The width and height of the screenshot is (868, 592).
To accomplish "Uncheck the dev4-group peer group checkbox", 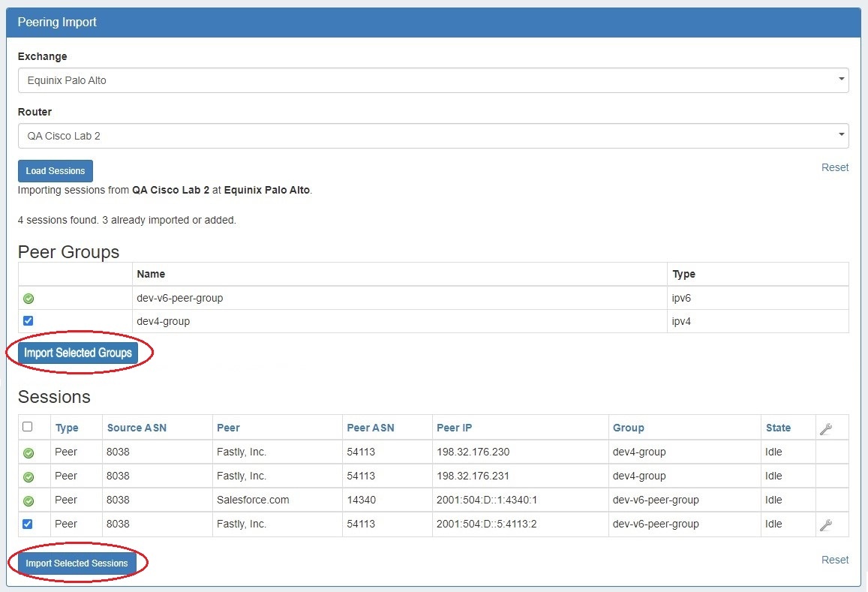I will 29,321.
